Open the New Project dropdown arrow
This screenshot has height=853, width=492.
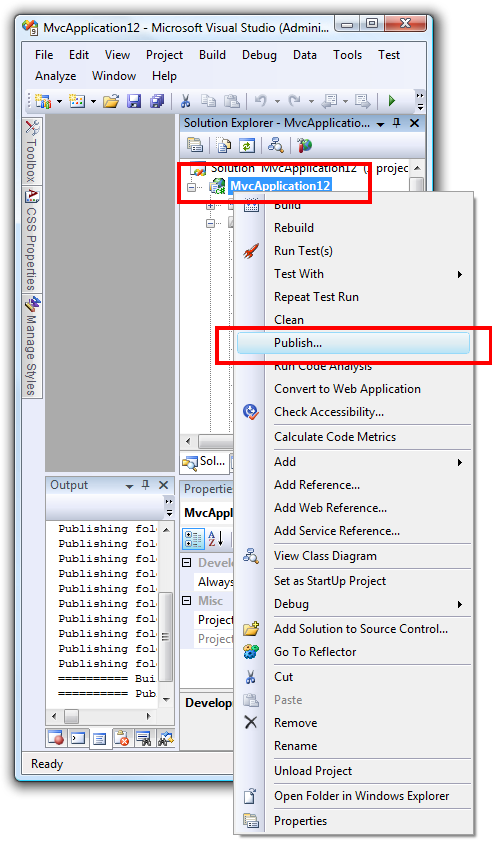point(59,101)
